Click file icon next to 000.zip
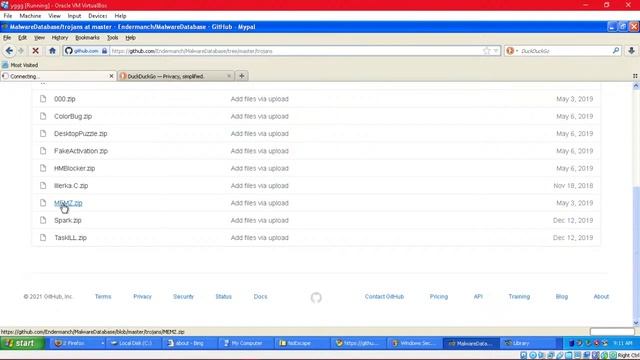Screen dimensions: 640x360 pyautogui.click(x=43, y=99)
